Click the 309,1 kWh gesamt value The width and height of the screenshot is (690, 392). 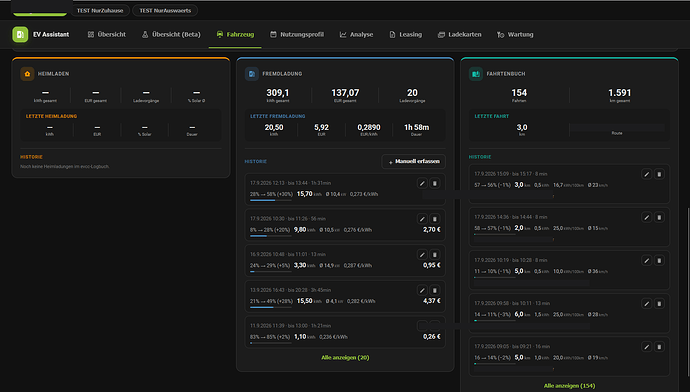point(278,93)
